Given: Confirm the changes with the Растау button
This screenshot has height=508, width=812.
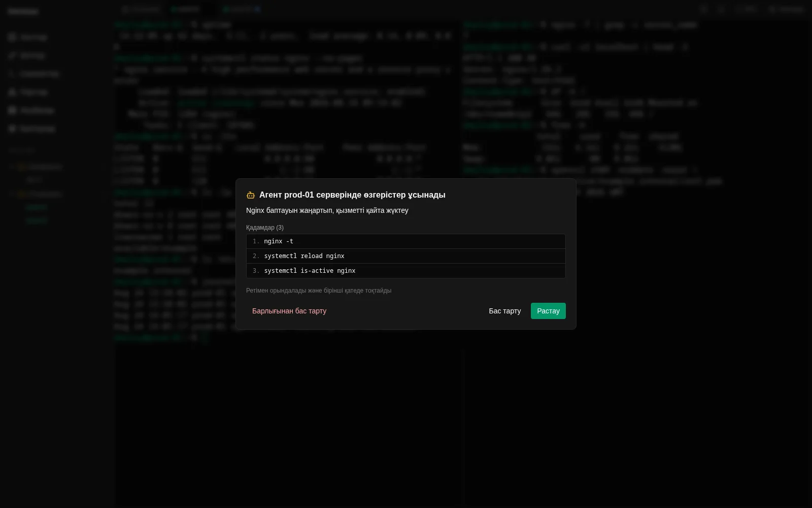Looking at the screenshot, I should coord(548,311).
